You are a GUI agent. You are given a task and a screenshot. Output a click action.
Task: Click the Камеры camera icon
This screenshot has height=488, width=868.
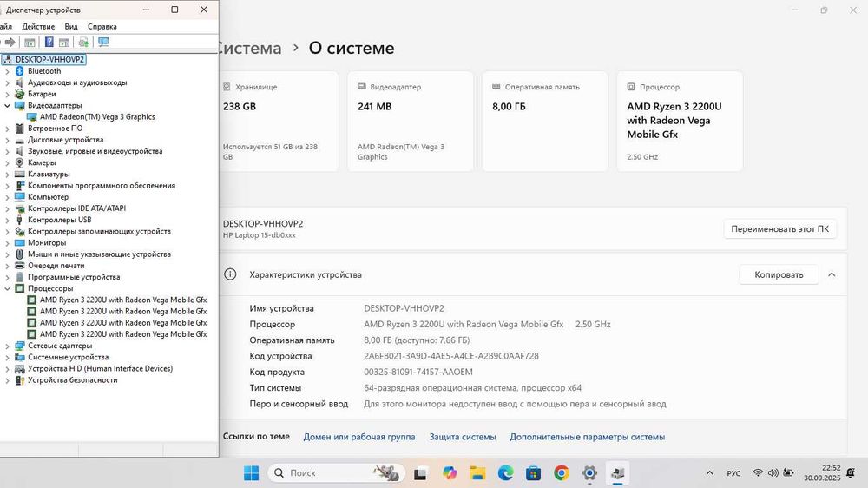(x=19, y=163)
